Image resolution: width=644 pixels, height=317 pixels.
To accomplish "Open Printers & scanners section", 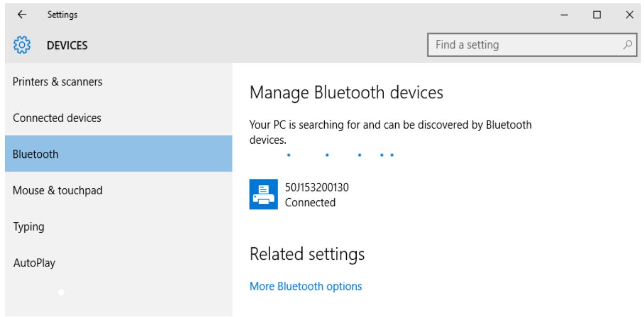I will click(x=119, y=81).
